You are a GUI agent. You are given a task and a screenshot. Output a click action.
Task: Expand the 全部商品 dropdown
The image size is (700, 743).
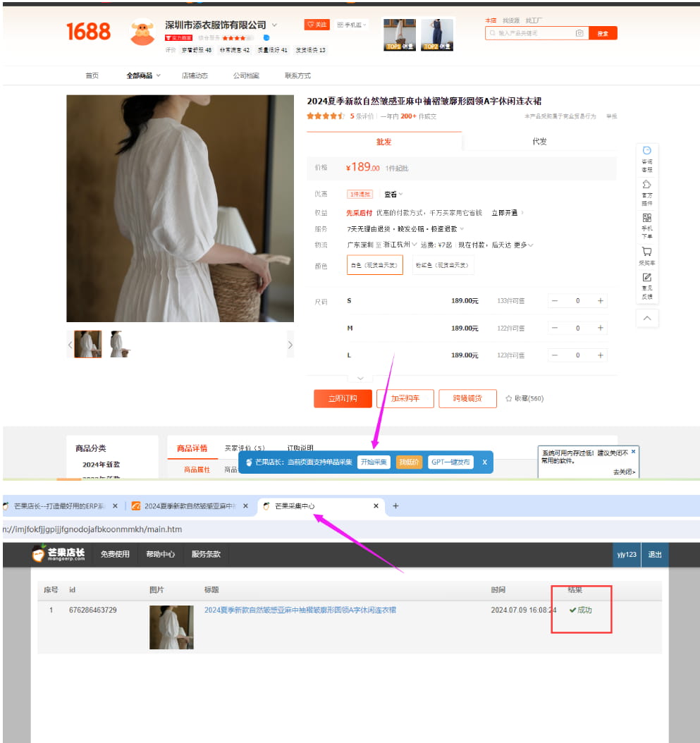[143, 75]
